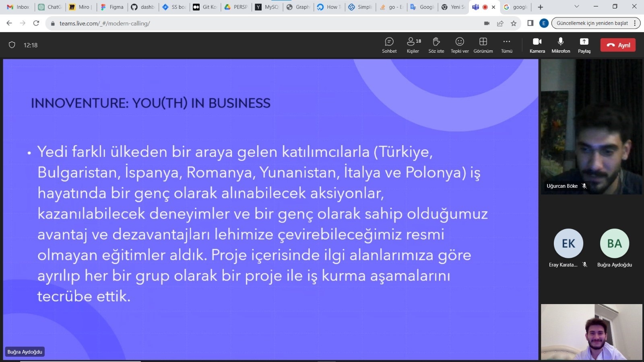Viewport: 644px width, 362px height.
Task: Click the shared slide presentation area
Action: point(270,209)
